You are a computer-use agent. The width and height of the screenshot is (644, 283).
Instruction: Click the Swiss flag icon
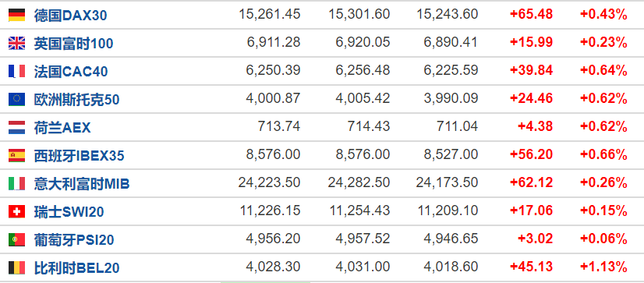coord(17,211)
